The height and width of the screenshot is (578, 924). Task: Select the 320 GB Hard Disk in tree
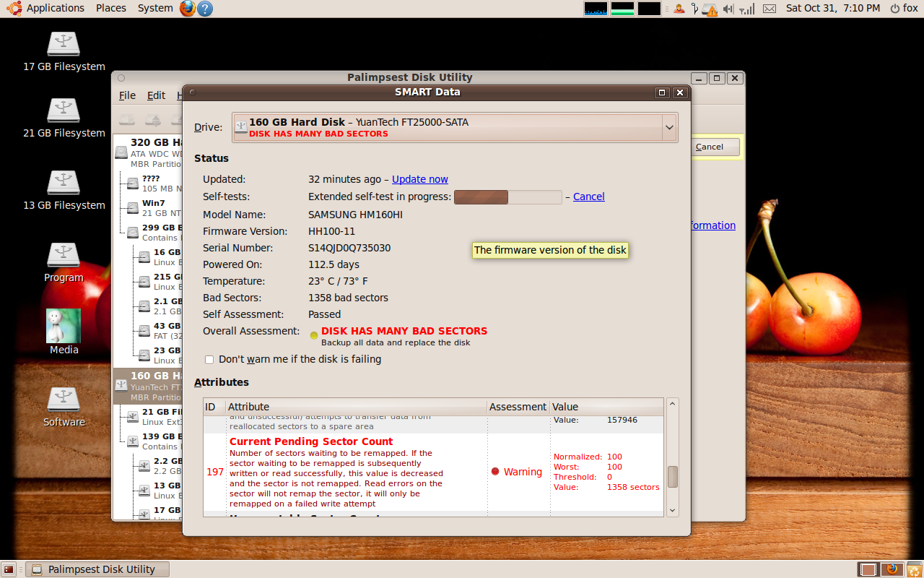point(147,153)
